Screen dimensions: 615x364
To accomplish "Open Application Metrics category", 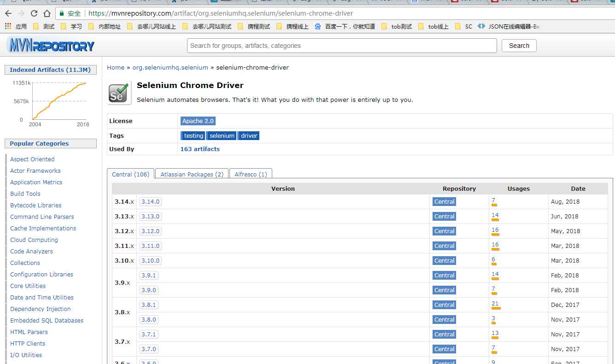I will (x=36, y=182).
